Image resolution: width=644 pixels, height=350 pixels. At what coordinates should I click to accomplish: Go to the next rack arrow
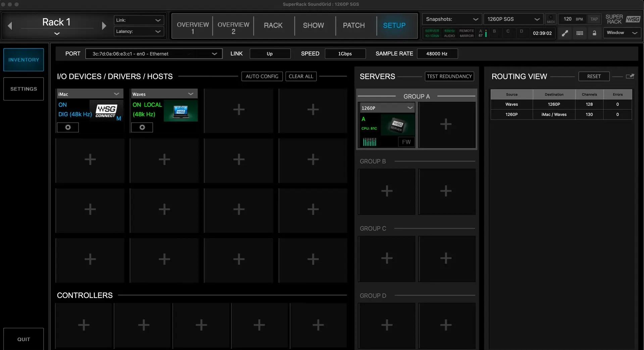tap(104, 26)
